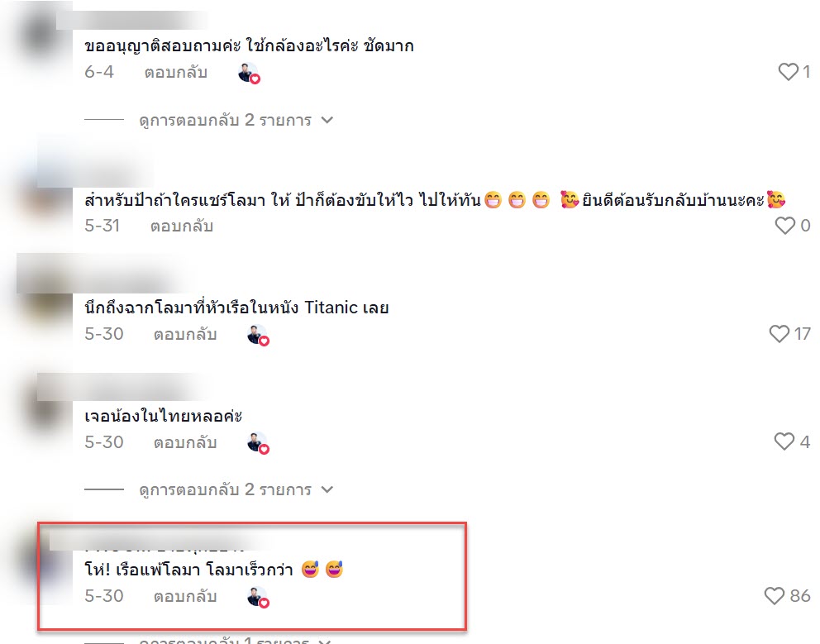
Task: Click creator-liked avatar badge on เจอน้องในไทย comment
Action: click(x=258, y=444)
